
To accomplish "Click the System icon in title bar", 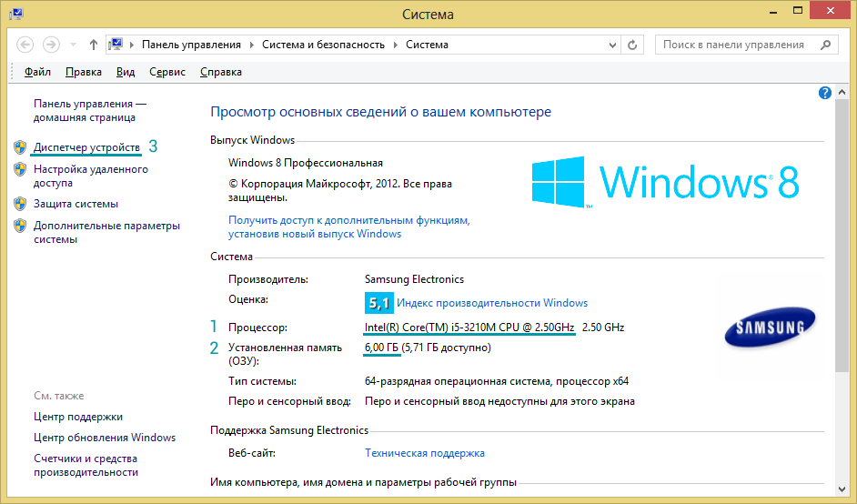I will (15, 14).
